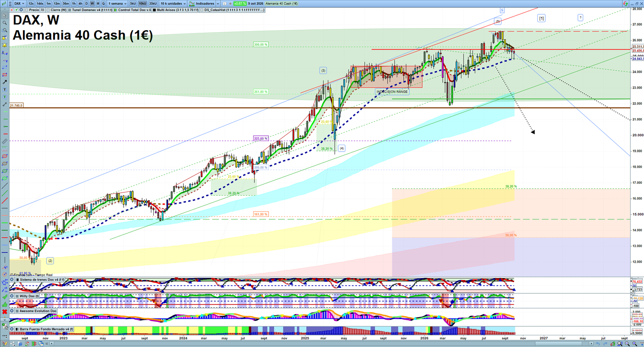Close the Sistema de trenes Doc panel

(x=12, y=279)
